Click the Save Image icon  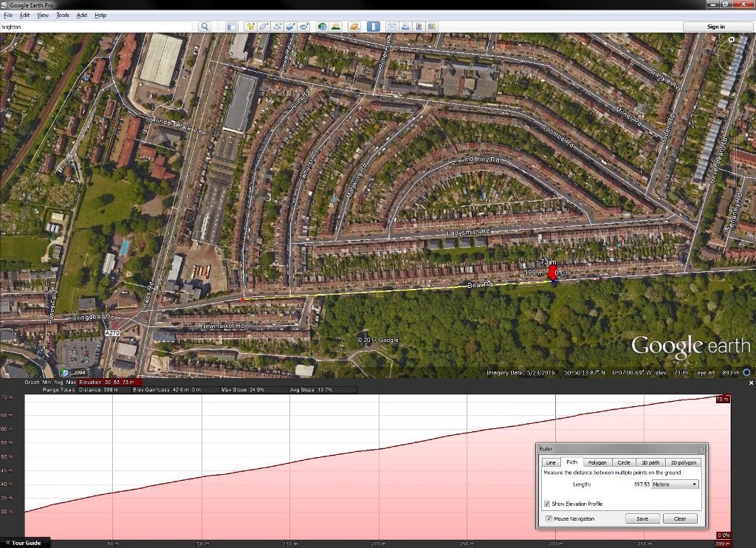click(x=419, y=27)
